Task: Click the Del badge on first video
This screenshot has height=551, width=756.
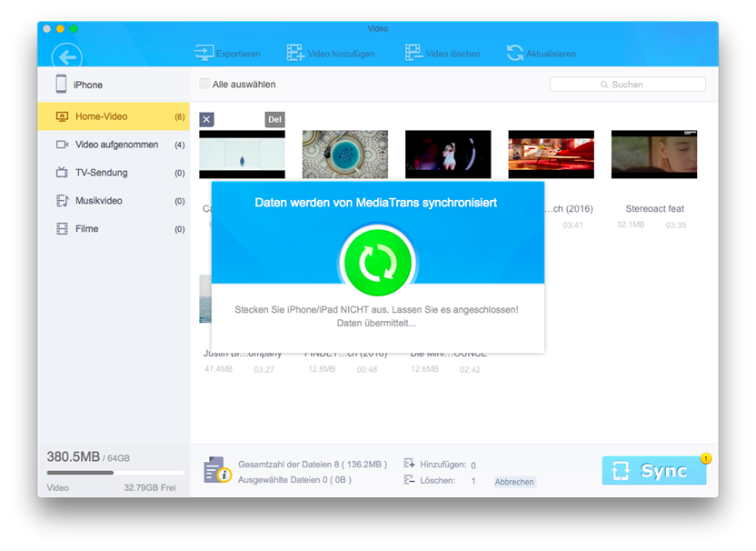Action: coord(274,119)
